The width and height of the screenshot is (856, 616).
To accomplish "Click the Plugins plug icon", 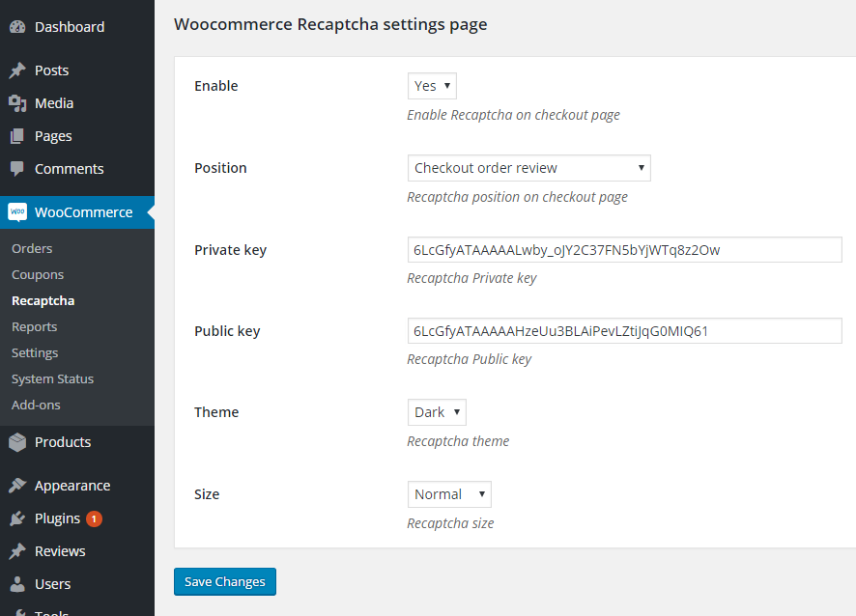I will (x=17, y=518).
